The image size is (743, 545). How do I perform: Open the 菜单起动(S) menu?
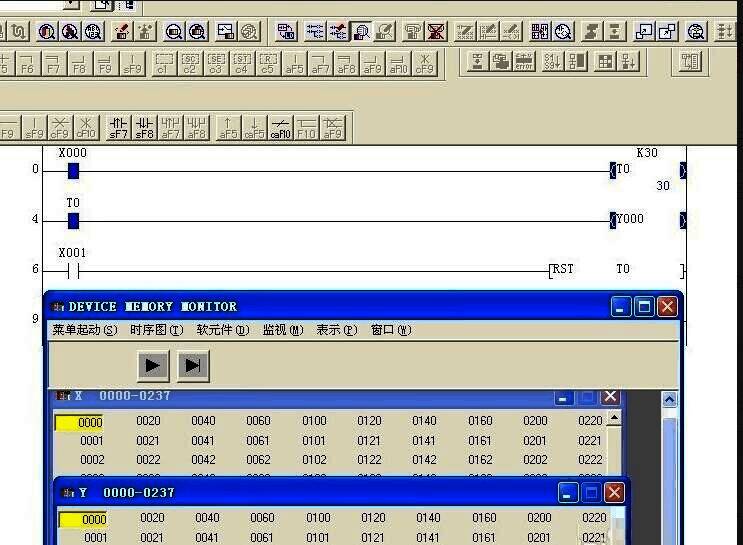coord(84,330)
